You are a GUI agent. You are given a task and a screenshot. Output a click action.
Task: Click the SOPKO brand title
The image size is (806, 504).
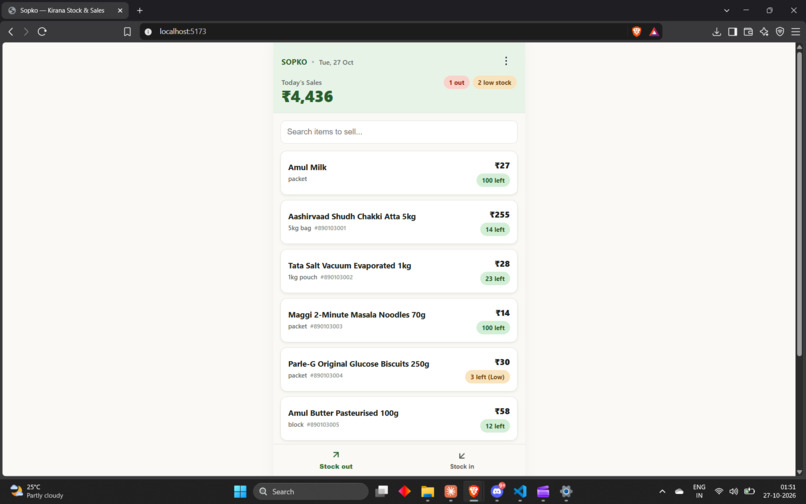tap(294, 62)
